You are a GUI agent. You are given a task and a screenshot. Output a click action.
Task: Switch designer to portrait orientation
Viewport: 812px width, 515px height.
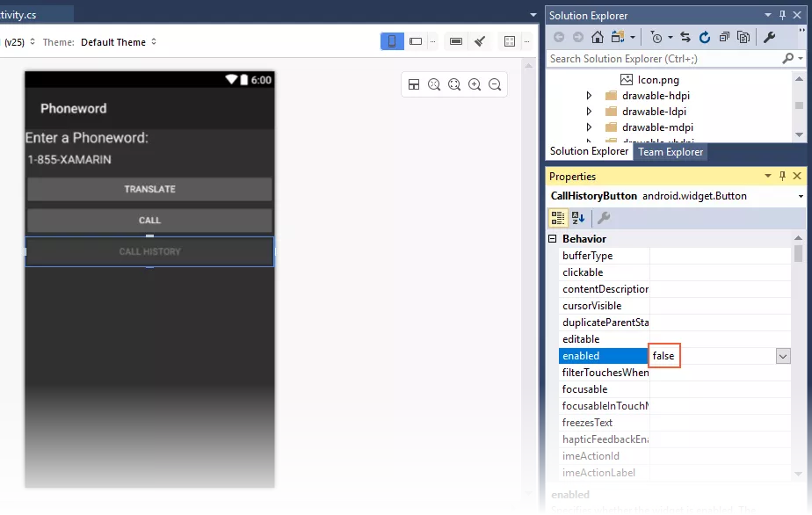[x=392, y=41]
